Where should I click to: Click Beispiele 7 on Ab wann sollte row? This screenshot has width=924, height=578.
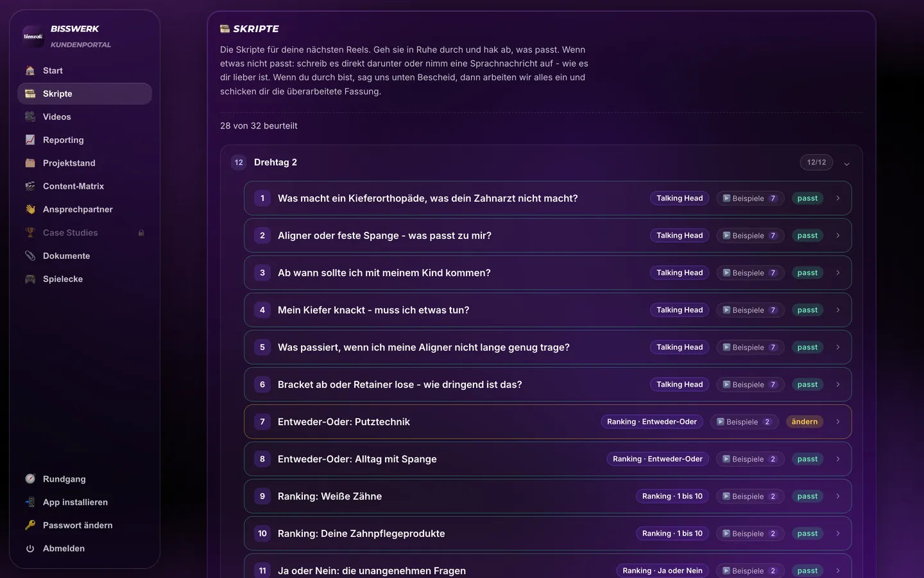coord(750,273)
